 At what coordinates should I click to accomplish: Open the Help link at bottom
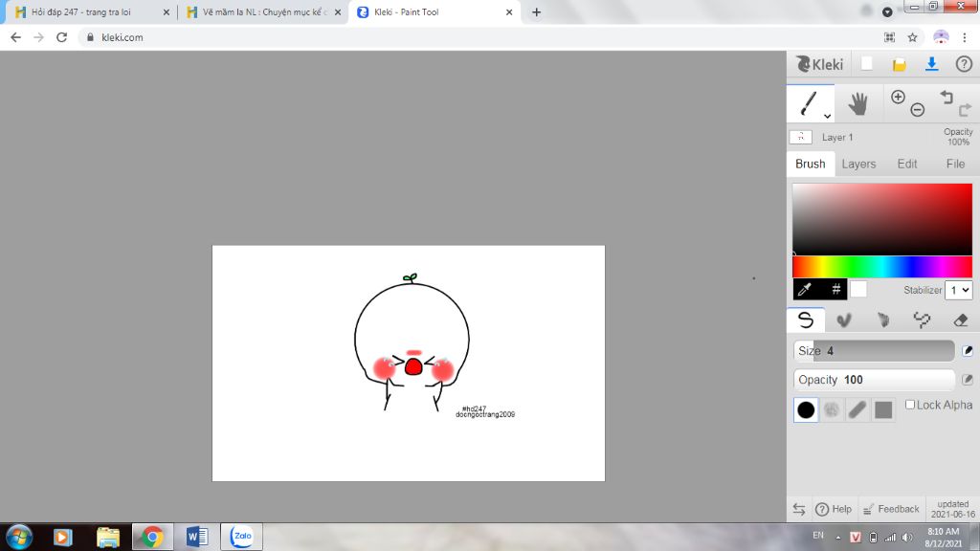(834, 509)
